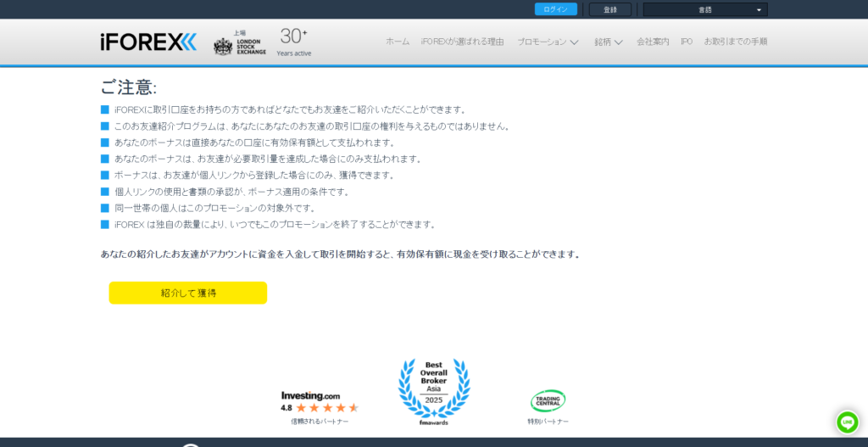Open お取引までの手順 menu item
Screen dimensions: 868x447
(735, 42)
